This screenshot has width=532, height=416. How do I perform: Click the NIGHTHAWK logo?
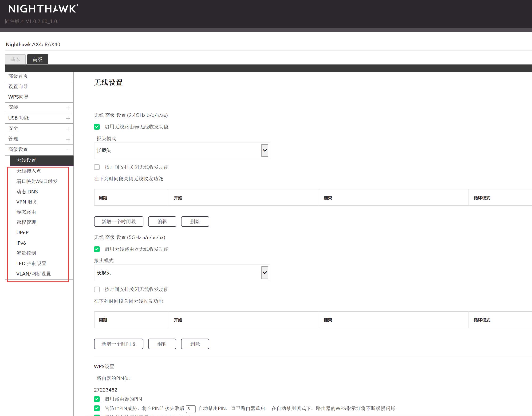click(43, 9)
